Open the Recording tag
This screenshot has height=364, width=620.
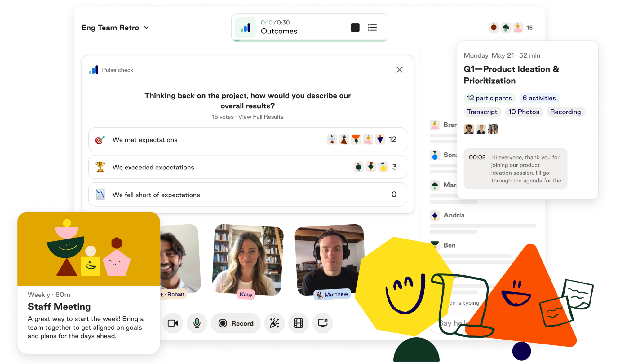coord(565,112)
